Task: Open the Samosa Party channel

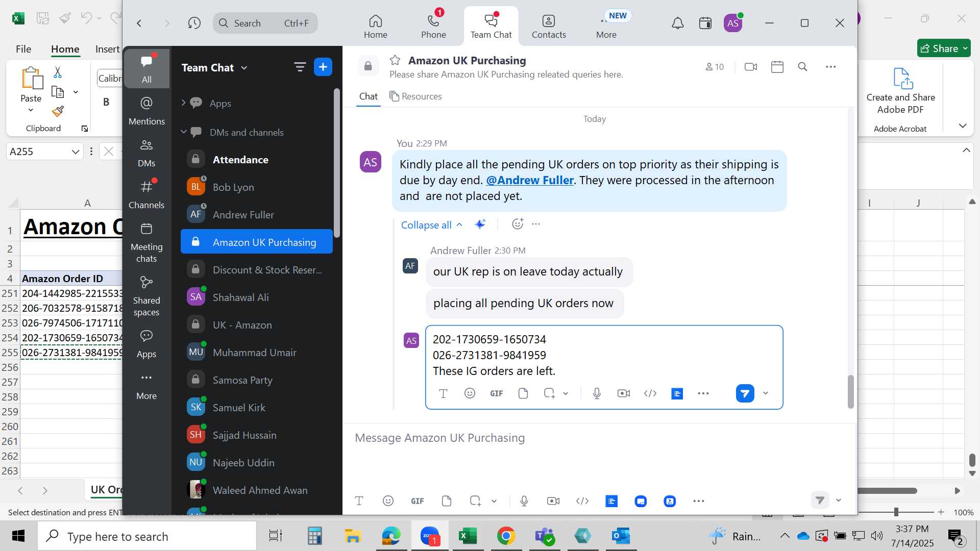Action: (256, 380)
